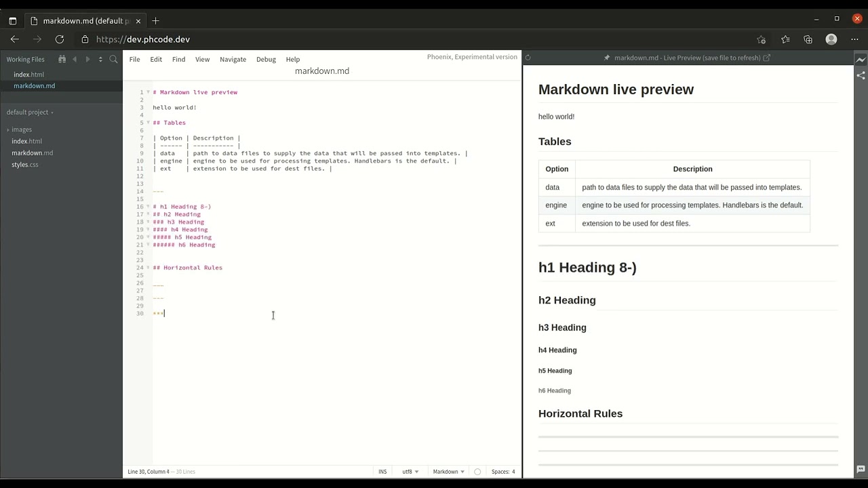The width and height of the screenshot is (868, 488).
Task: Open the utf8 encoding dropdown
Action: click(x=410, y=472)
